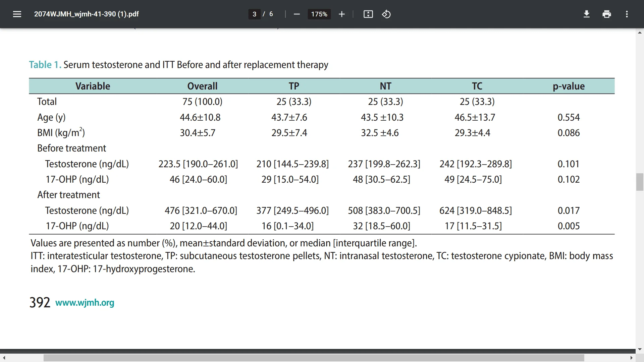This screenshot has width=644, height=362.
Task: Click the page count indicator showing 6
Action: click(x=271, y=14)
